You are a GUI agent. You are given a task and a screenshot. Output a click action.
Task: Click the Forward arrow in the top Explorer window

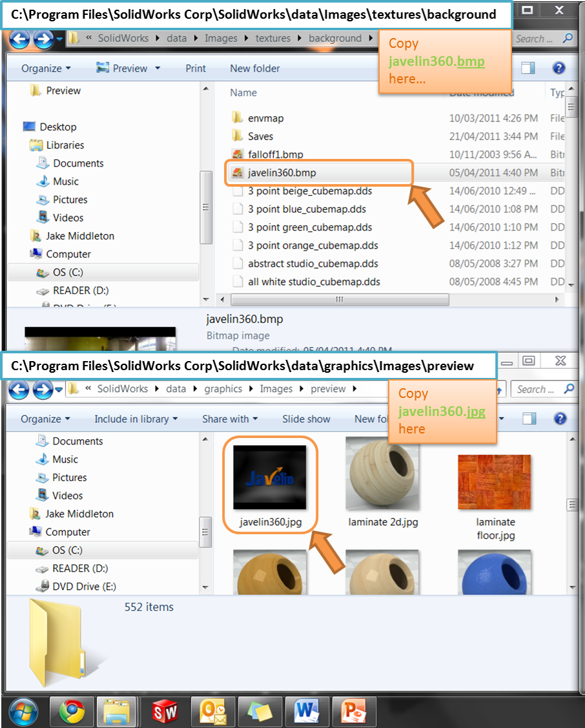pyautogui.click(x=43, y=39)
